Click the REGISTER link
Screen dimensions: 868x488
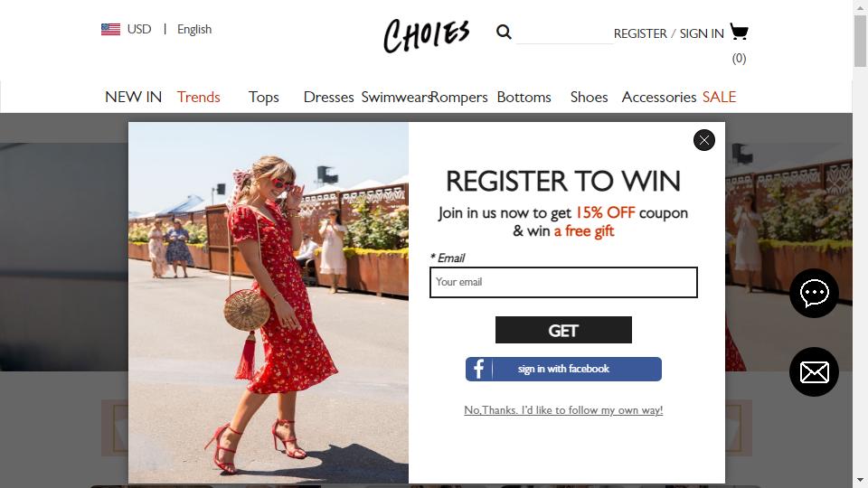(x=640, y=33)
